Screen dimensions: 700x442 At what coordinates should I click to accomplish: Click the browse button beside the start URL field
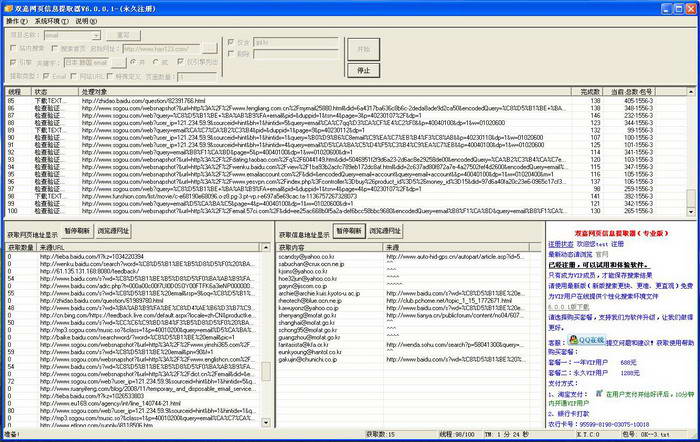coord(209,48)
